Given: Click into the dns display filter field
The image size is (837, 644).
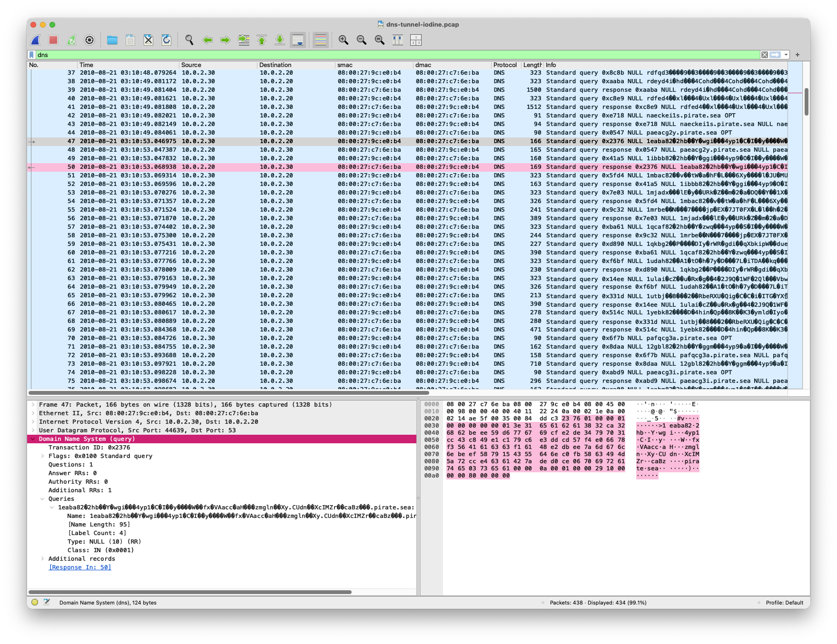Looking at the screenshot, I should click(x=397, y=55).
